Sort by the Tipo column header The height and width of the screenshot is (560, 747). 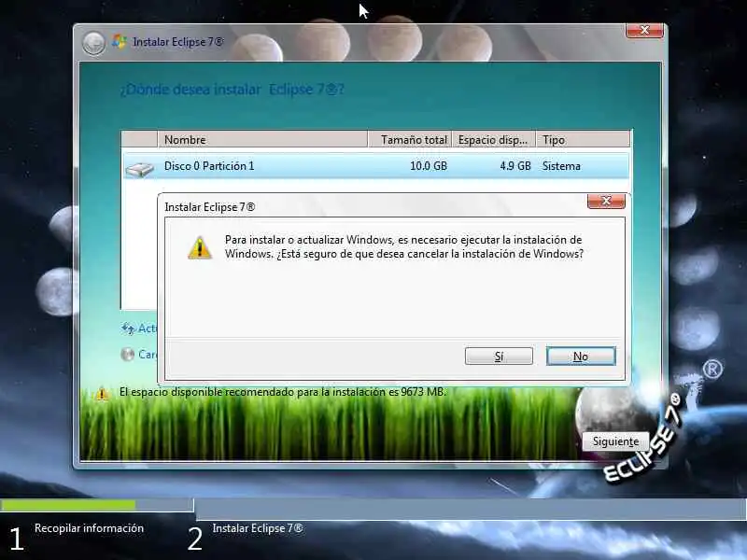[x=583, y=139]
